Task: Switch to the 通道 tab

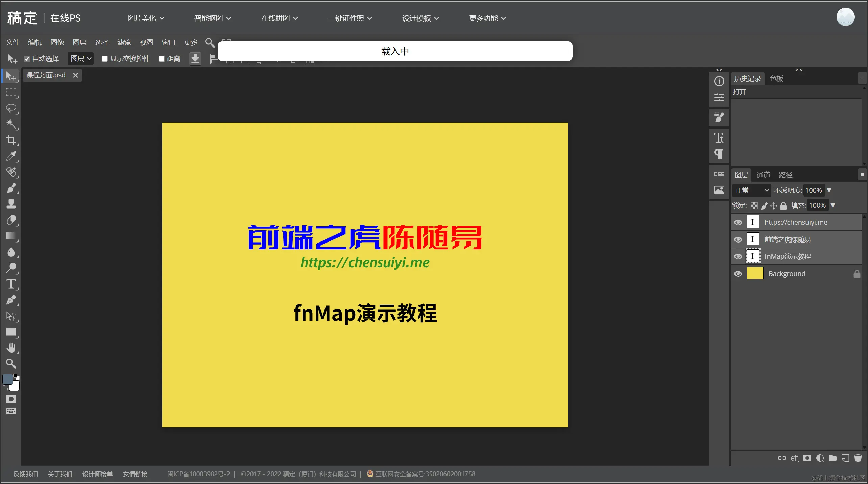Action: pos(763,175)
